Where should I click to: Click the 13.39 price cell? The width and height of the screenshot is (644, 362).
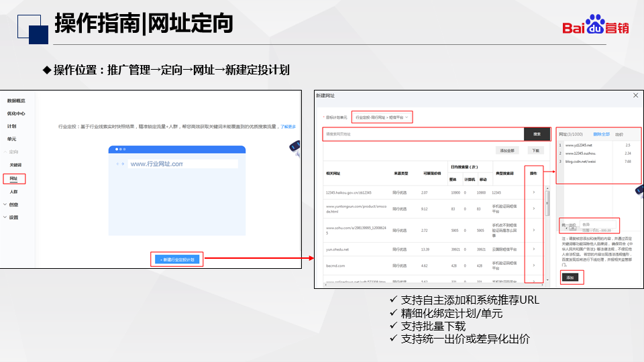click(425, 249)
